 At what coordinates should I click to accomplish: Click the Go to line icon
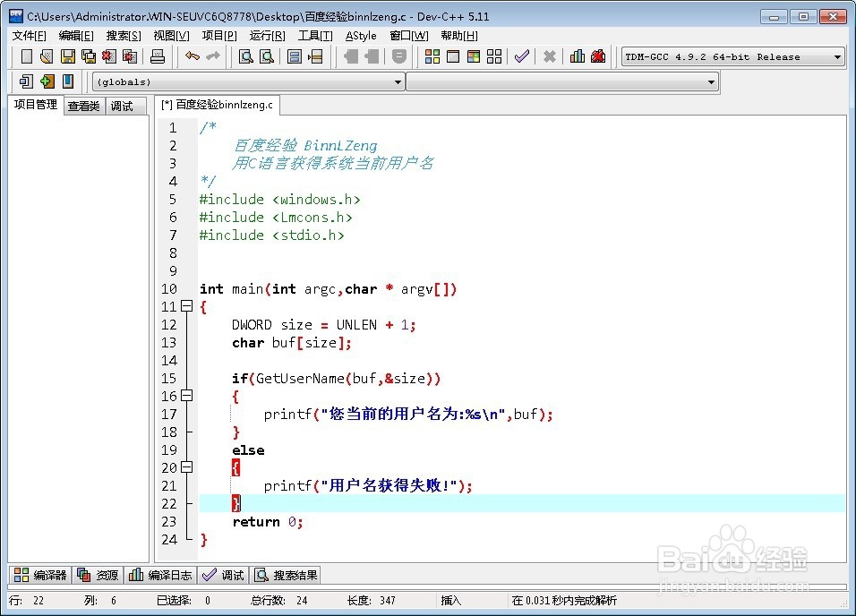315,56
